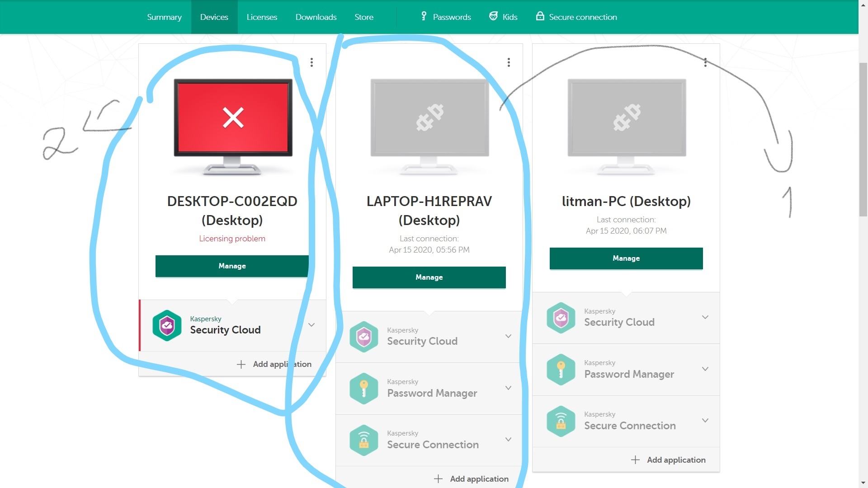Image resolution: width=868 pixels, height=488 pixels.
Task: Click the page's vertical scrollbar thumb
Action: (x=863, y=140)
